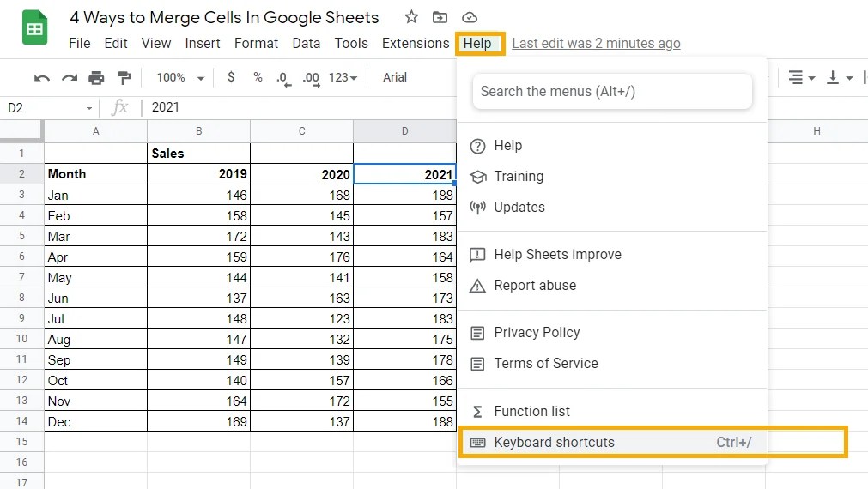868x489 pixels.
Task: Open the Extensions menu
Action: [416, 43]
